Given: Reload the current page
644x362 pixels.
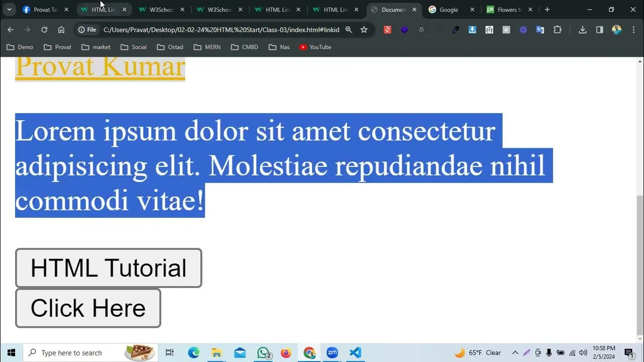Looking at the screenshot, I should coord(44,30).
